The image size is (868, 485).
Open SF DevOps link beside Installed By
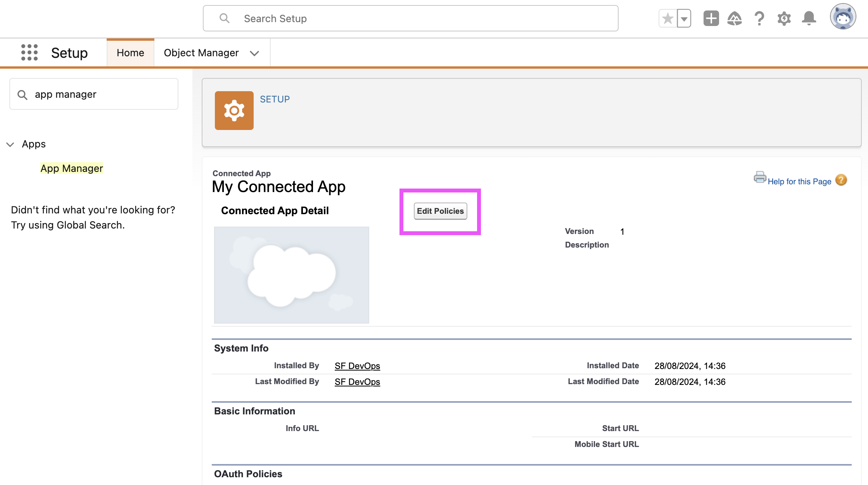(x=357, y=366)
